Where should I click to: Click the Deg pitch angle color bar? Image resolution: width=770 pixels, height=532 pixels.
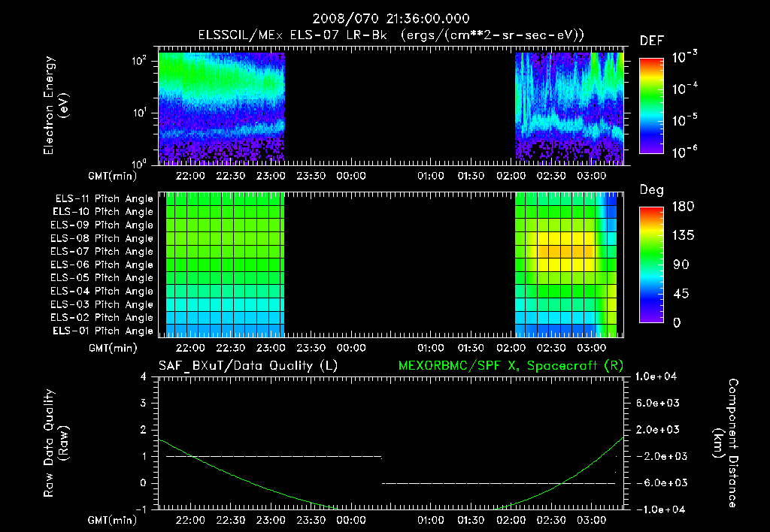tap(651, 265)
